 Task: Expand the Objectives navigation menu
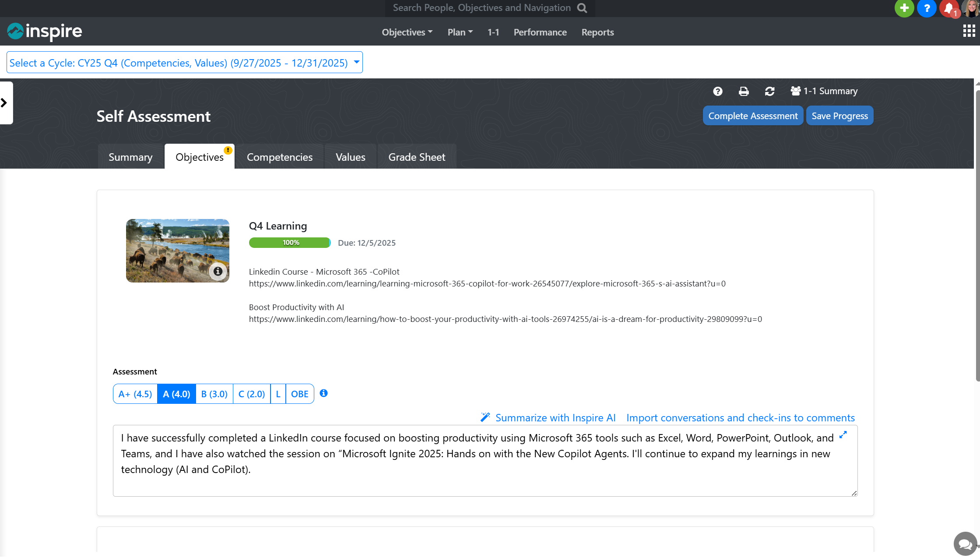point(407,32)
